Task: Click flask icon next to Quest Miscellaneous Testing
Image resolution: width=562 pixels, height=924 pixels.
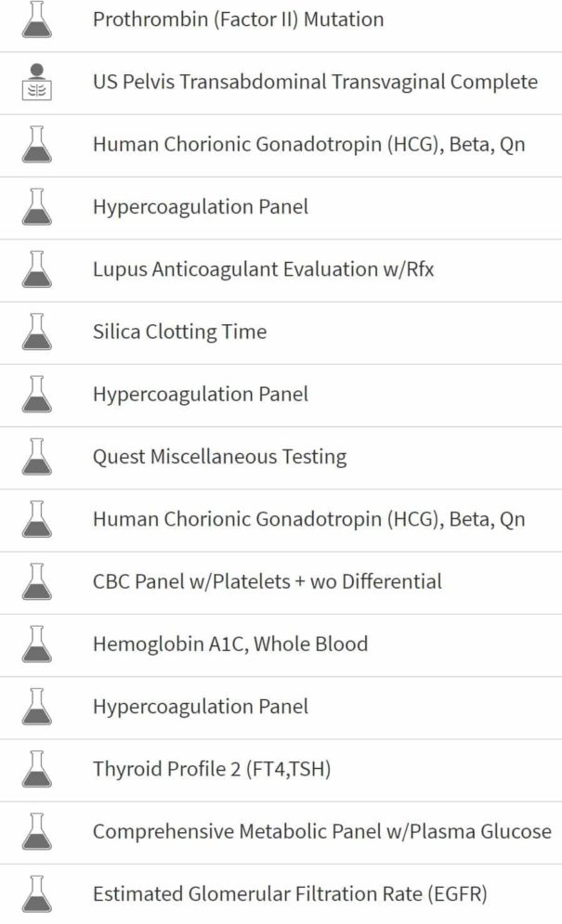Action: pyautogui.click(x=36, y=457)
